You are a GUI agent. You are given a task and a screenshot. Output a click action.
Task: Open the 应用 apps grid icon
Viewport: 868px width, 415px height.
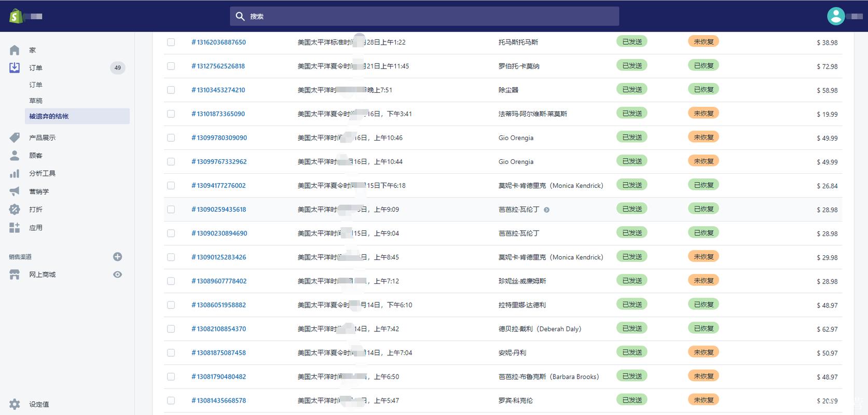tap(15, 227)
